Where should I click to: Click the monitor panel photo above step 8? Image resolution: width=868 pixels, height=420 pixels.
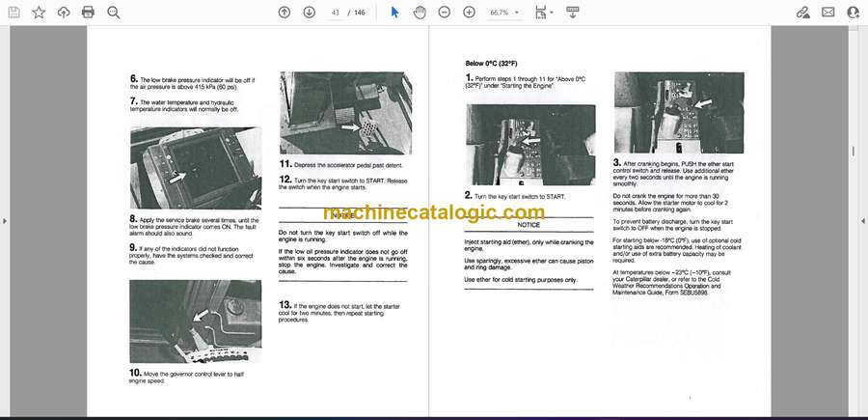196,168
